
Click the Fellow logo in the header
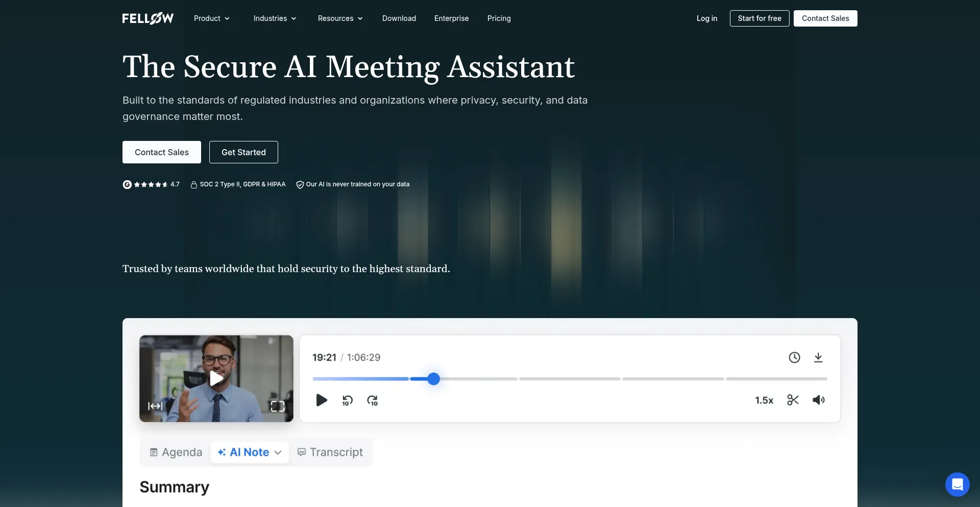148,18
